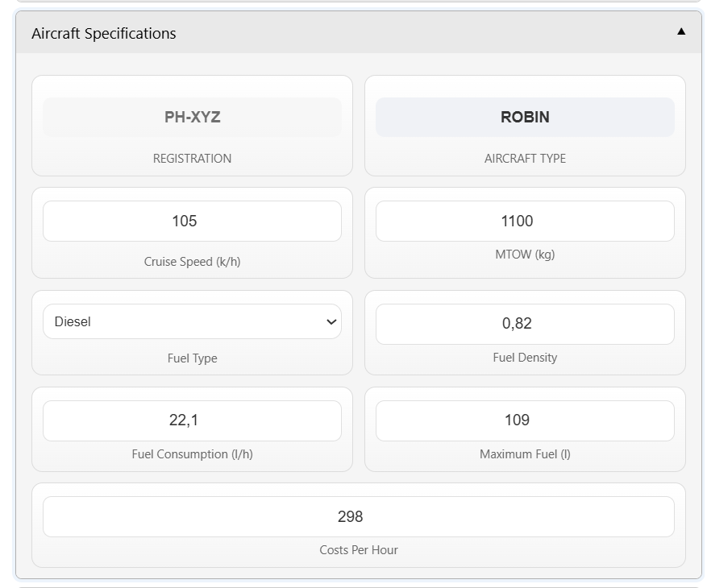The image size is (707, 588).
Task: Click the Diesel dropdown chevron
Action: click(331, 322)
